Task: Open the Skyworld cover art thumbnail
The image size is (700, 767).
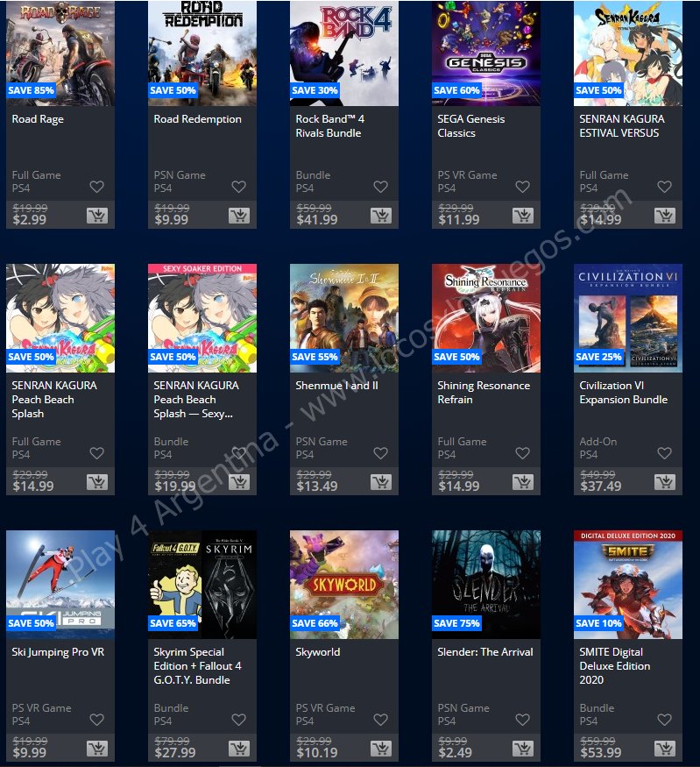Action: 344,585
